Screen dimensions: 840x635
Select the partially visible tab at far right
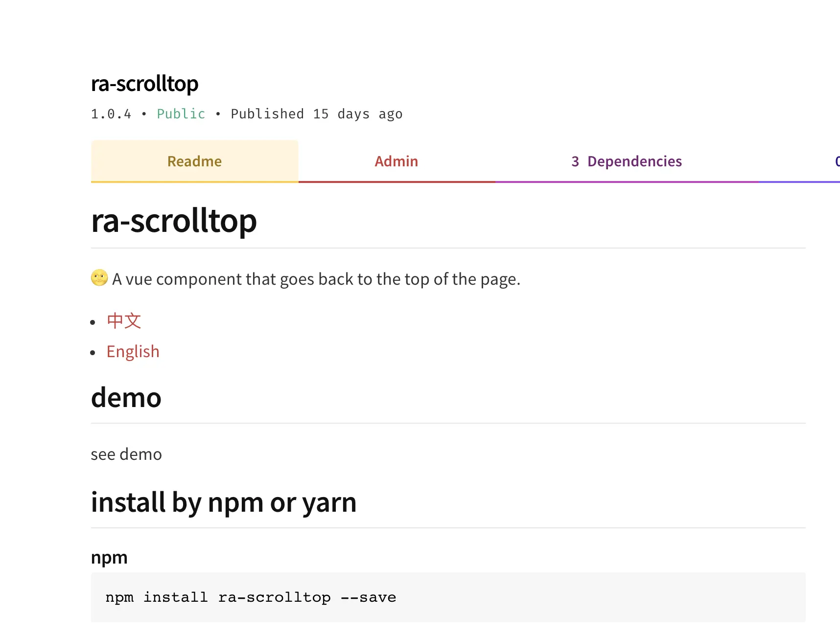point(836,161)
